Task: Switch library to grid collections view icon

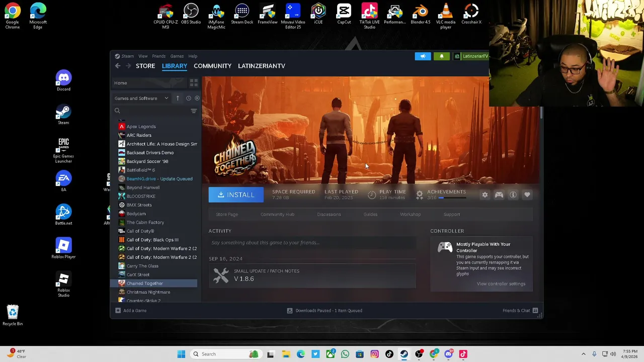Action: 194,83
